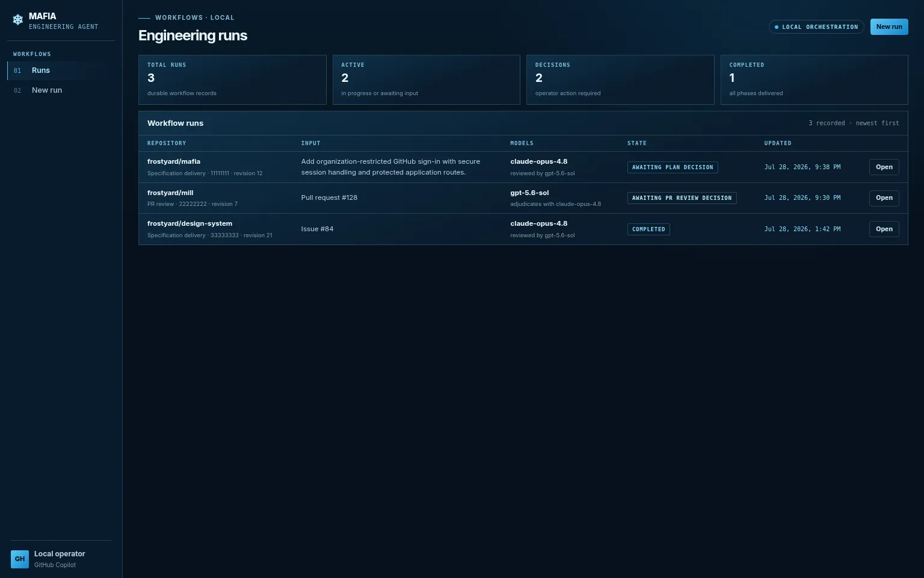
Task: Open the New run sidebar item
Action: tap(61, 90)
